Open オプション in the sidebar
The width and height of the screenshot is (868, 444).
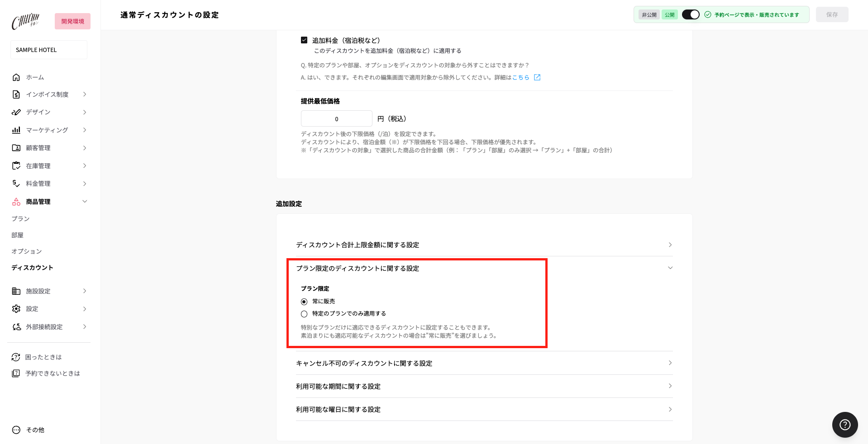[27, 251]
